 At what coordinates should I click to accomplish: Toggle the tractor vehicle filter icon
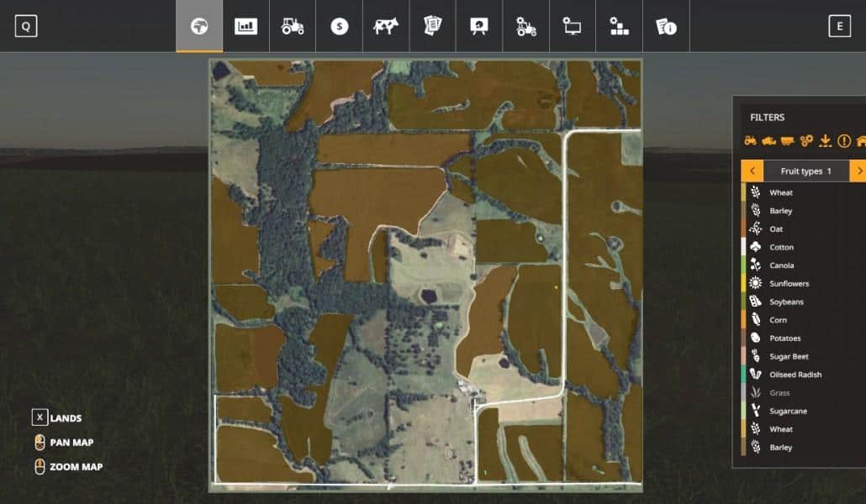(x=751, y=141)
